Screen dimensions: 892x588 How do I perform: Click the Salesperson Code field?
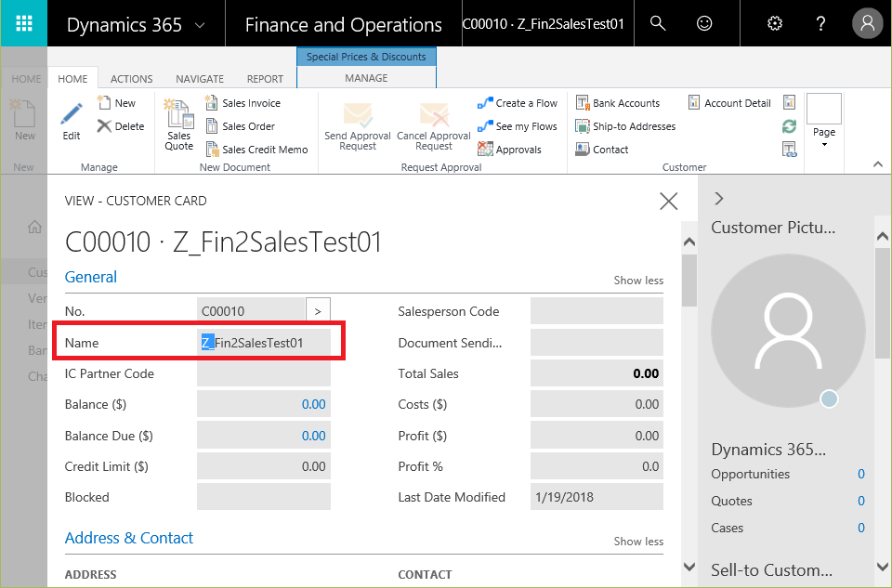[x=597, y=311]
